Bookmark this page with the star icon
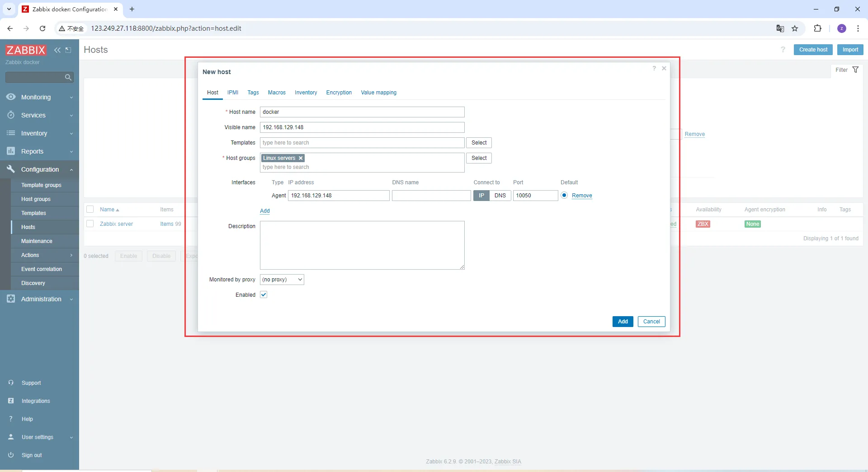Viewport: 868px width, 472px height. pyautogui.click(x=795, y=28)
